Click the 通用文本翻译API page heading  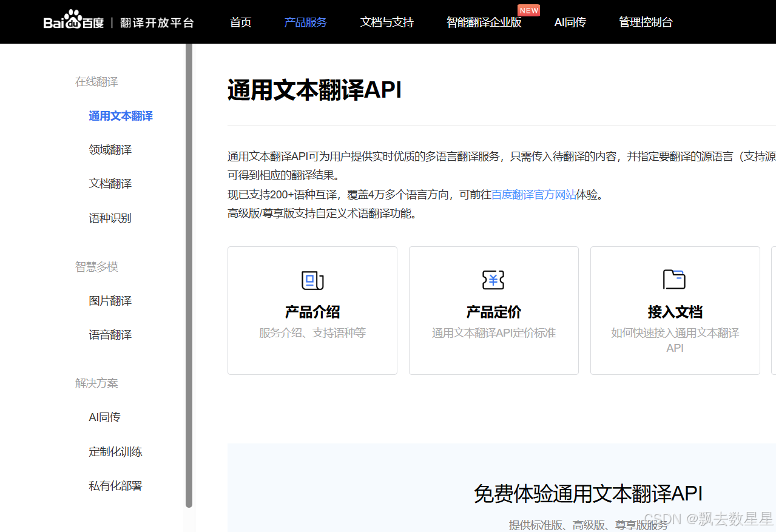tap(314, 90)
